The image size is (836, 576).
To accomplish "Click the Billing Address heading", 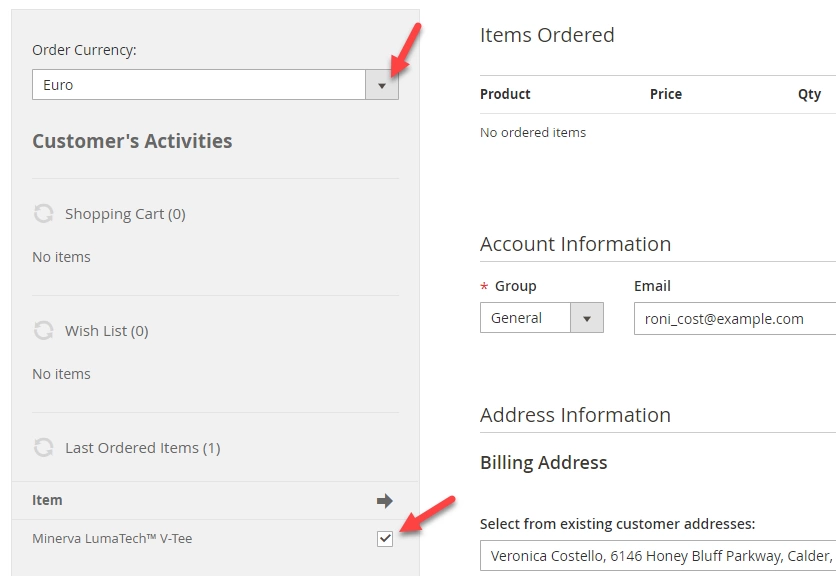I will click(x=543, y=462).
